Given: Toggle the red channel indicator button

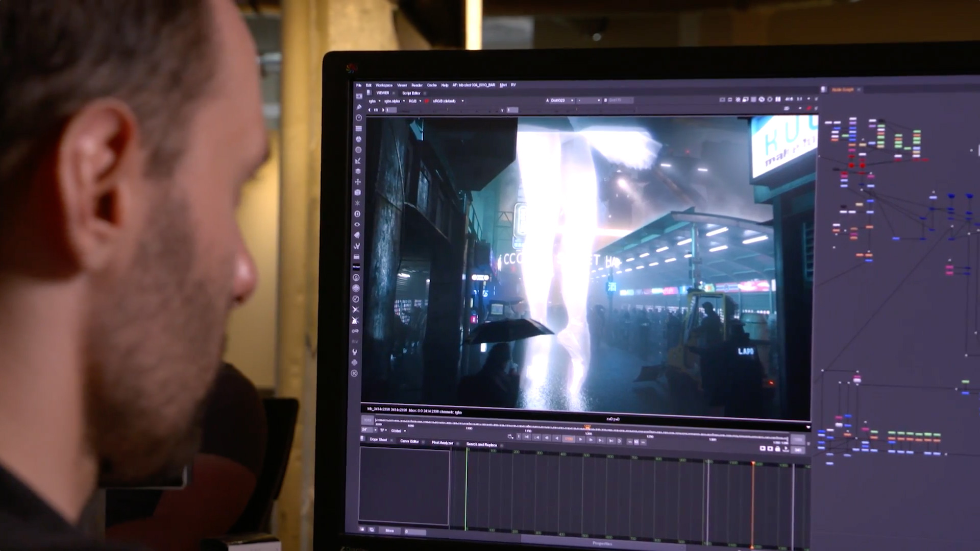Looking at the screenshot, I should point(426,101).
